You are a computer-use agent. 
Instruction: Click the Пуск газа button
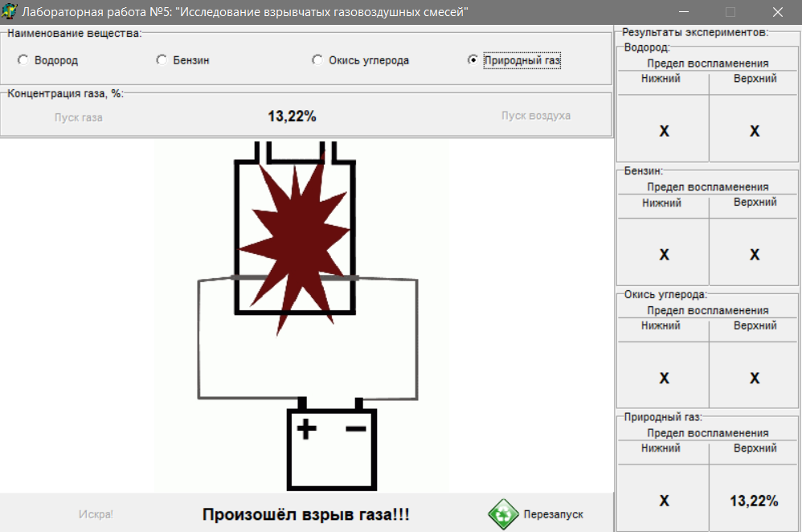[78, 117]
